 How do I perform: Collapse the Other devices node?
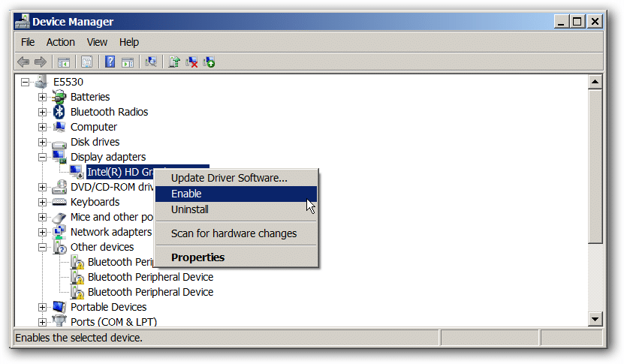click(x=43, y=247)
